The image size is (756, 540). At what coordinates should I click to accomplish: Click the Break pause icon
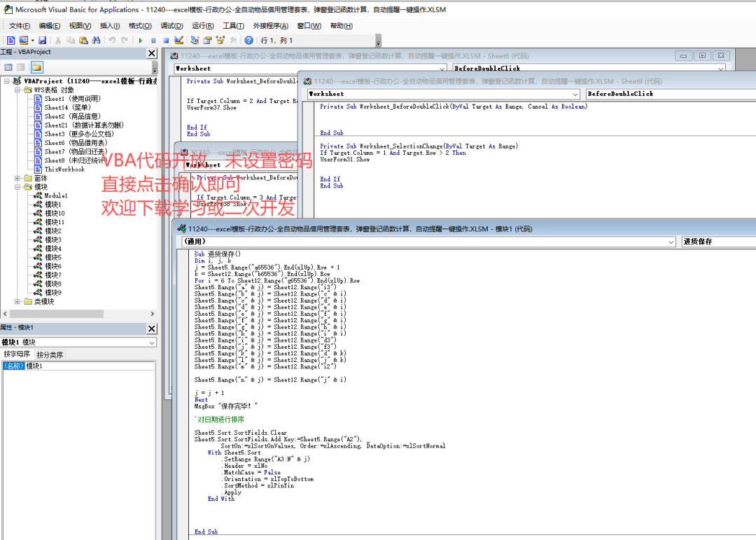(153, 41)
